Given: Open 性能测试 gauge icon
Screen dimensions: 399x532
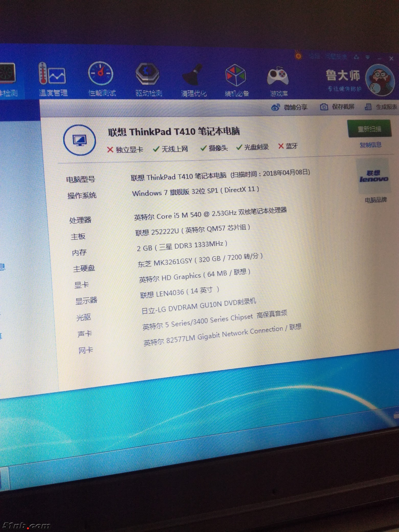Looking at the screenshot, I should point(101,73).
